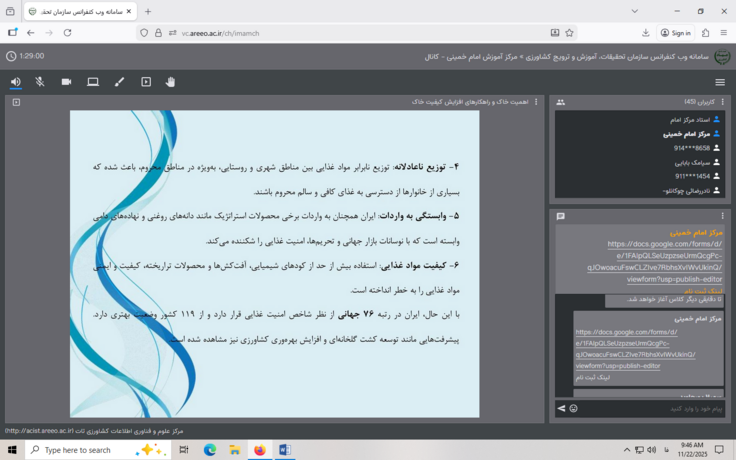Image resolution: width=736 pixels, height=460 pixels.
Task: Select user سیامک بابایی in the attendee list
Action: (x=691, y=162)
